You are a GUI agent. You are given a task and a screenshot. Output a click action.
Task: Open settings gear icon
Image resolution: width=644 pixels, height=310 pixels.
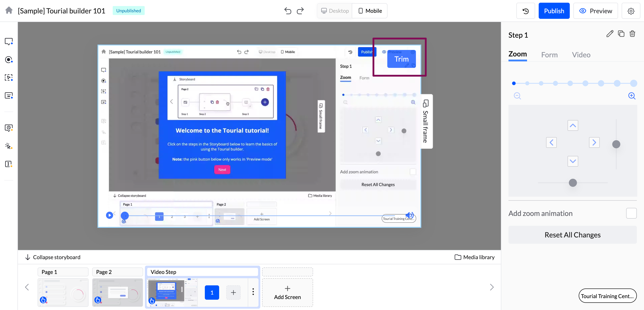(631, 11)
